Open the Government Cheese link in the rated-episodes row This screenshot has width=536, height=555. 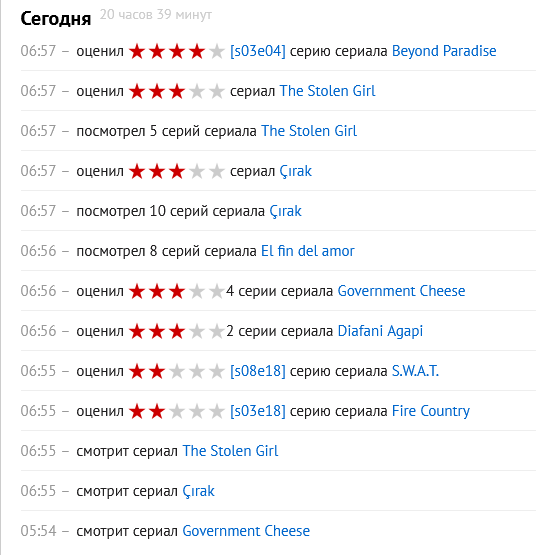(x=401, y=291)
